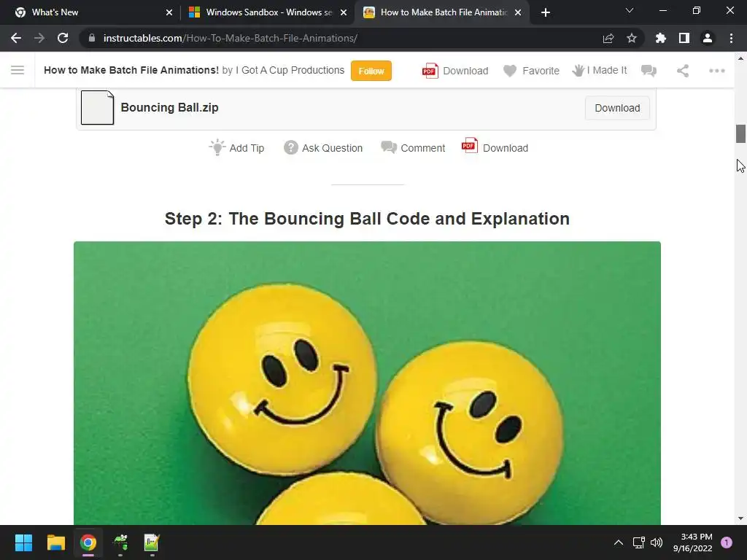Switch to the Windows Sandbox tab
This screenshot has width=747, height=560.
[268, 12]
